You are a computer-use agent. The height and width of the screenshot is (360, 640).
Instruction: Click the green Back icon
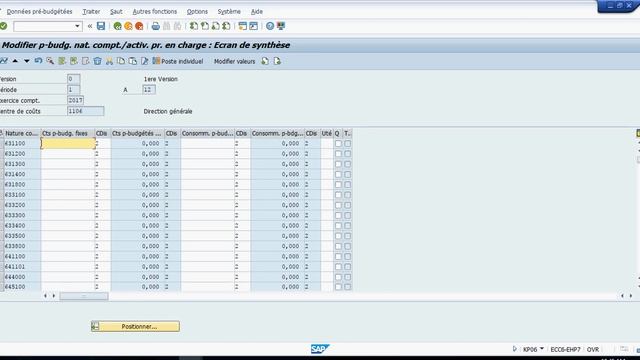tap(118, 26)
